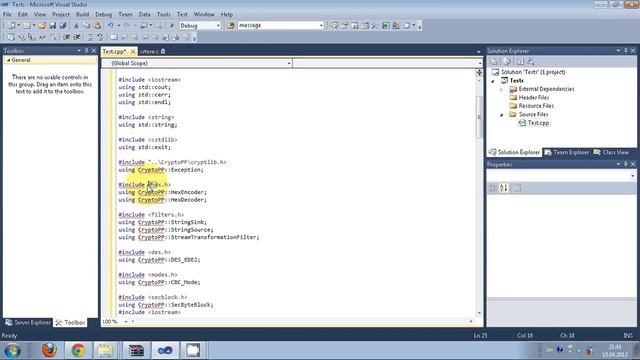Click the Open File toolbar icon
640x360 pixels.
tap(42, 25)
